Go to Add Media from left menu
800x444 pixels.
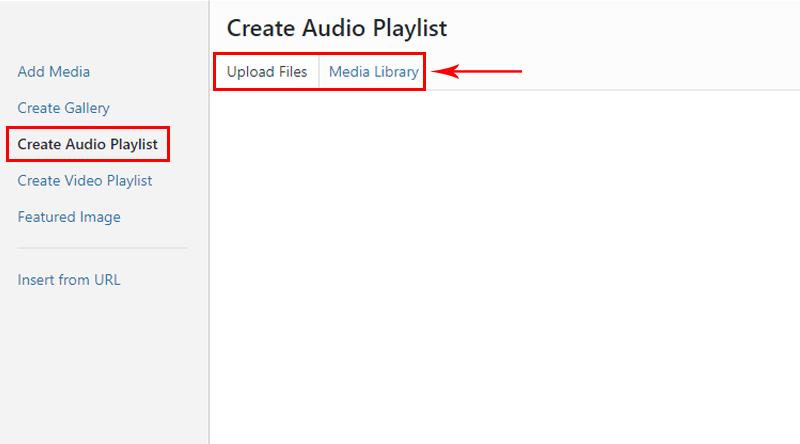54,71
